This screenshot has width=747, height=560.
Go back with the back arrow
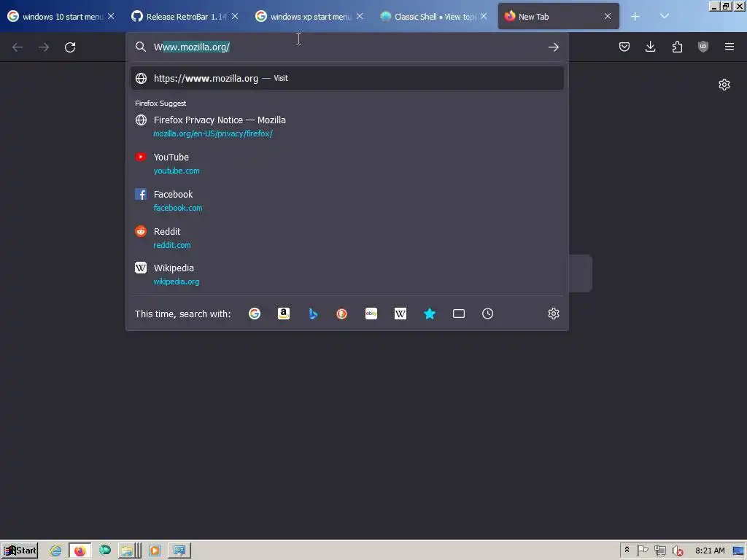pyautogui.click(x=18, y=47)
